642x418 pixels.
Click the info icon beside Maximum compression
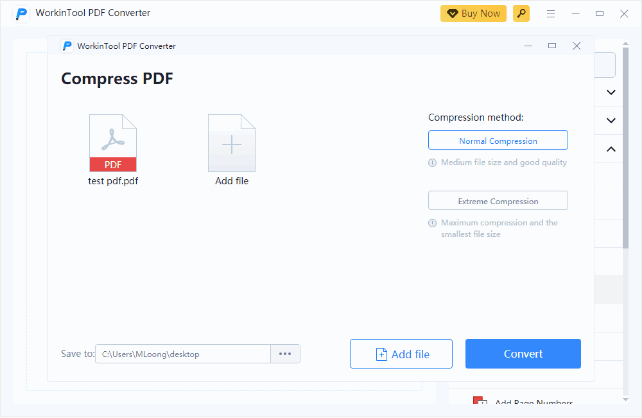point(432,223)
